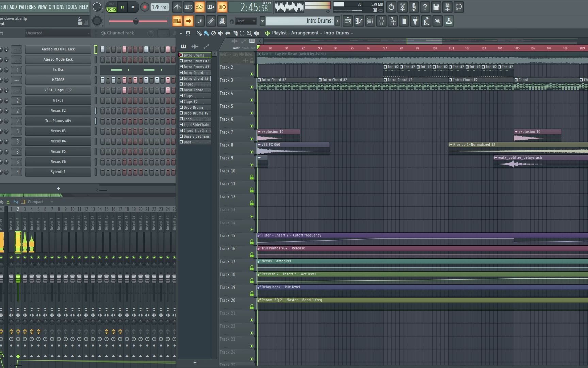The width and height of the screenshot is (588, 368).
Task: Select the playlist Draw pencil tool
Action: tap(199, 33)
